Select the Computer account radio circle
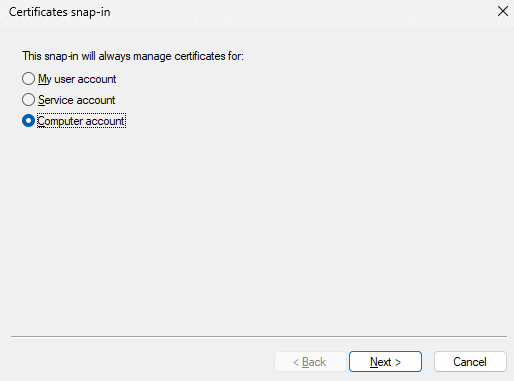514x381 pixels. (x=28, y=121)
